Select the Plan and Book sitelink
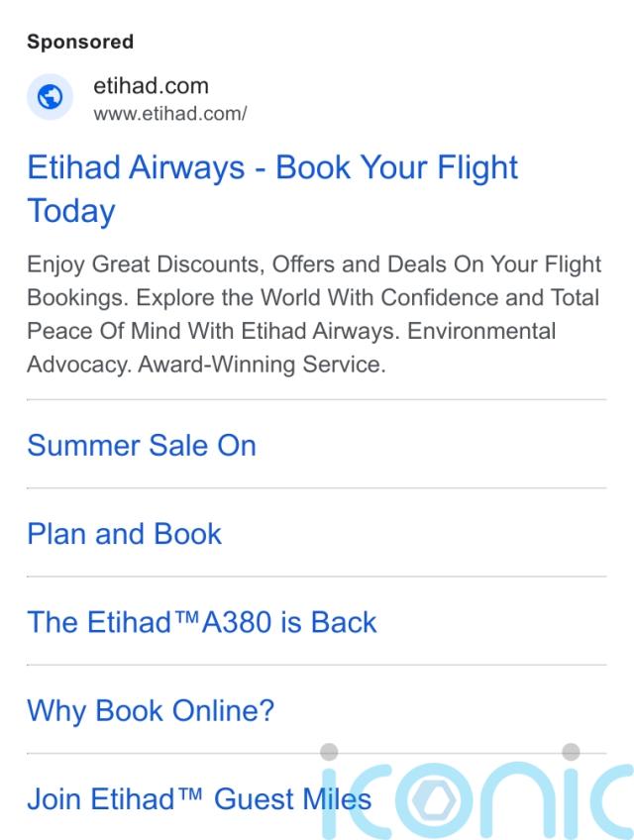The image size is (634, 840). pyautogui.click(x=125, y=534)
